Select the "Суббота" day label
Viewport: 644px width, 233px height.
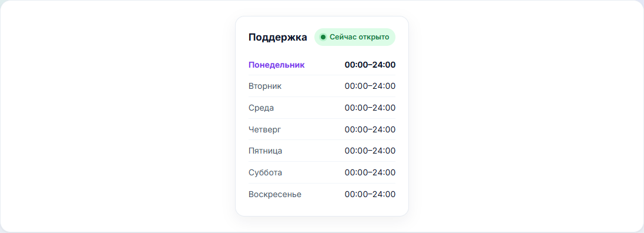[x=266, y=172]
